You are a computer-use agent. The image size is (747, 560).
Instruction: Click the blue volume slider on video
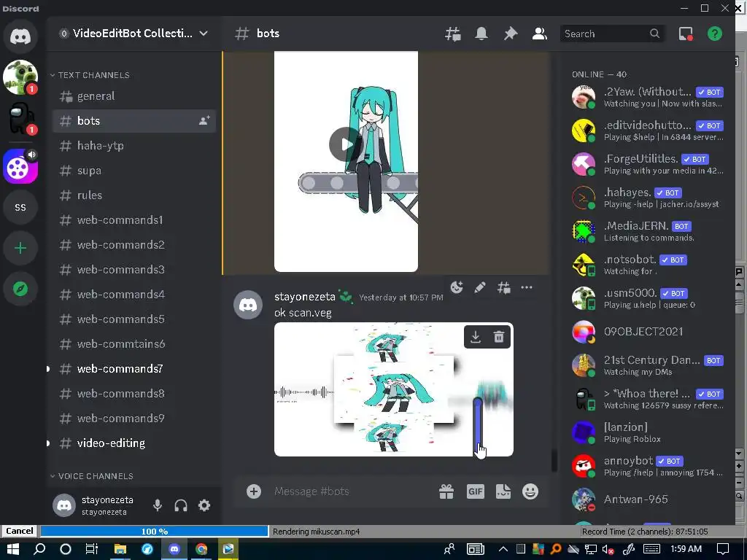[478, 424]
